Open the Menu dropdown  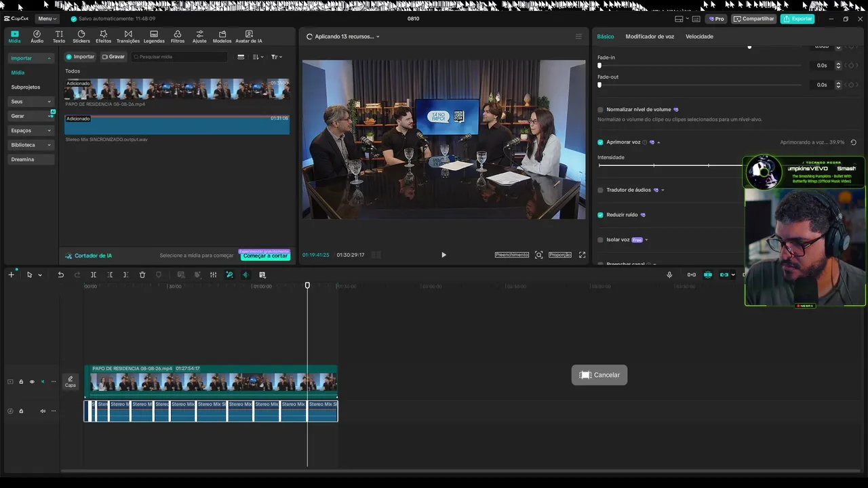pos(47,19)
